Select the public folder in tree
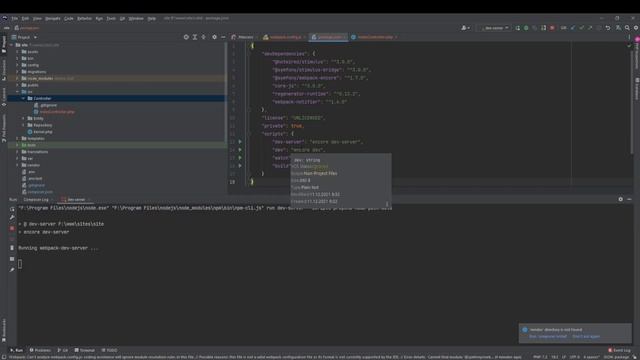The image size is (640, 360). click(33, 85)
